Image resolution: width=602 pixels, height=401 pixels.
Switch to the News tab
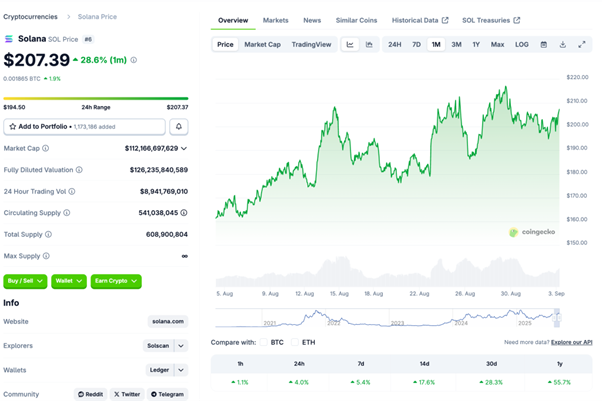pos(312,20)
